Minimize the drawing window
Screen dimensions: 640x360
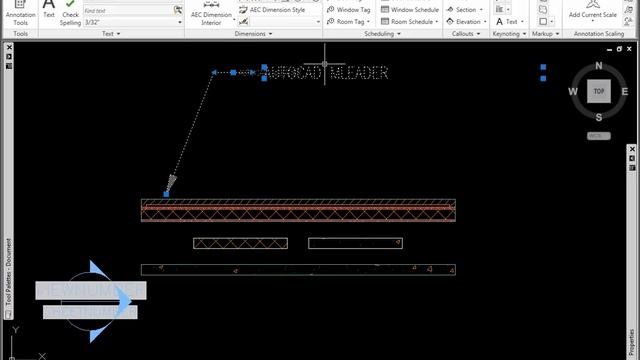[609, 49]
